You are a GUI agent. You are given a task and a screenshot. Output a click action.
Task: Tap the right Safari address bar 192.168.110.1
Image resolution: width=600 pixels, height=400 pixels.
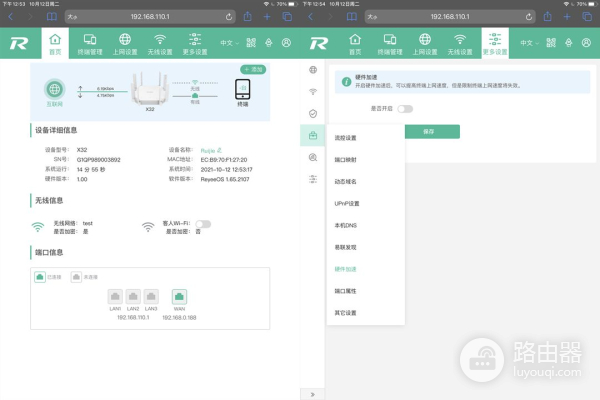tap(450, 17)
